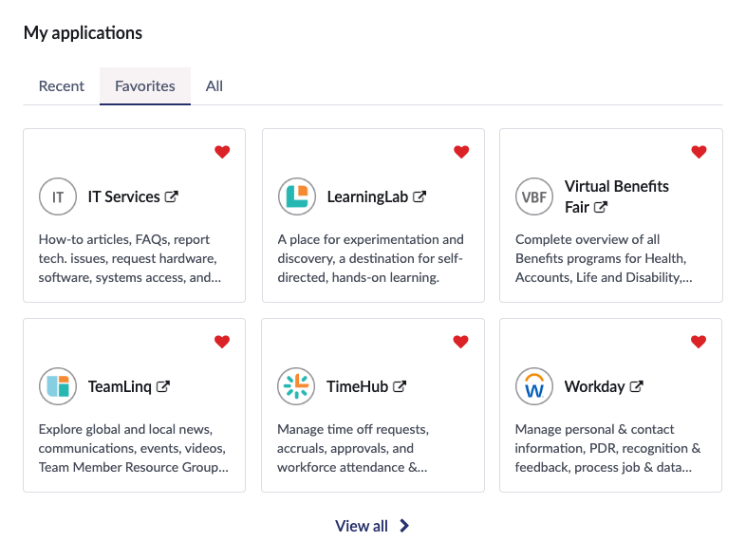Screen dimensions: 746x560
Task: Toggle the TeamLinq favorite heart
Action: (x=222, y=342)
